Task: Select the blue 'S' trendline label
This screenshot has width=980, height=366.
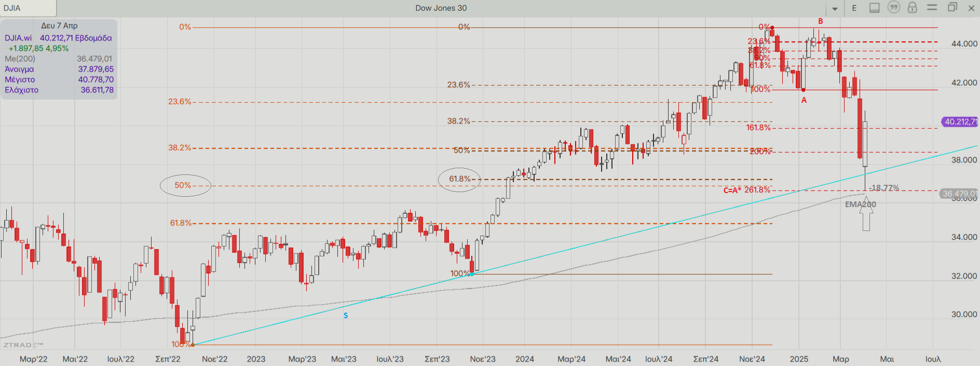Action: point(346,316)
